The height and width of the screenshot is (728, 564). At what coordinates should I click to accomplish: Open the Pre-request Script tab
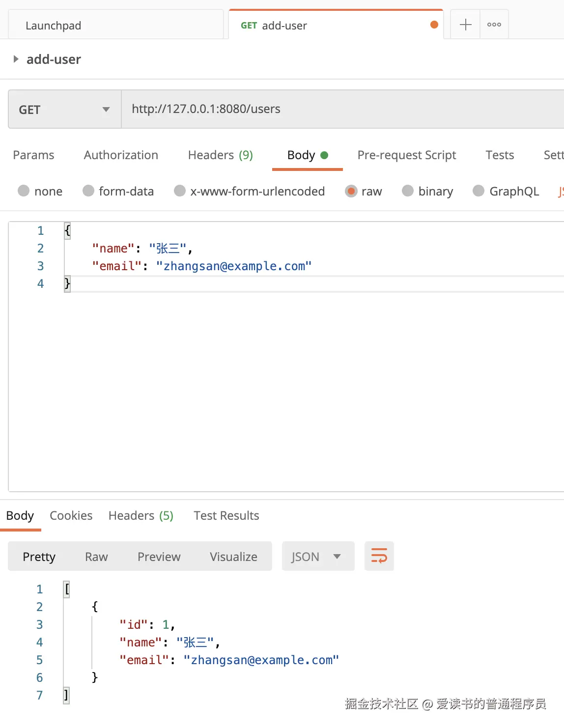(406, 155)
